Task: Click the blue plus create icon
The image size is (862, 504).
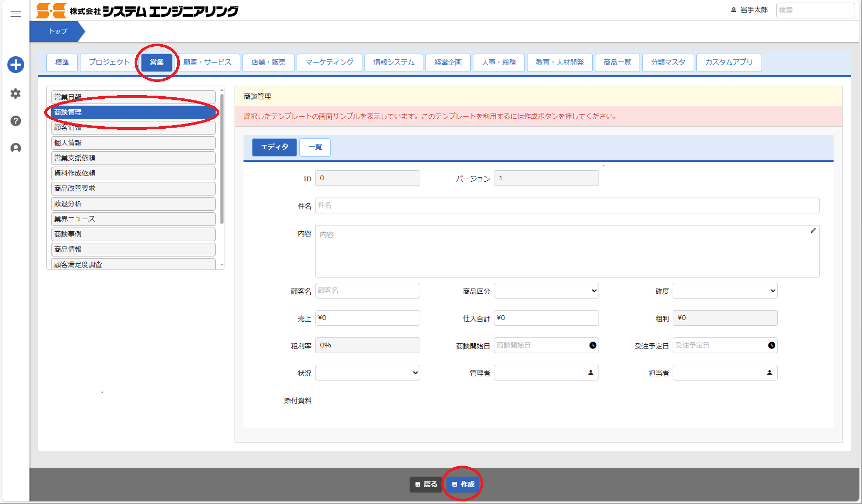Action: pyautogui.click(x=16, y=65)
